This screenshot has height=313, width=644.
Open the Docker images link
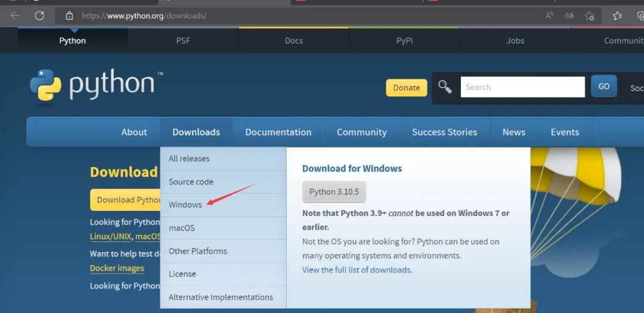pos(117,268)
